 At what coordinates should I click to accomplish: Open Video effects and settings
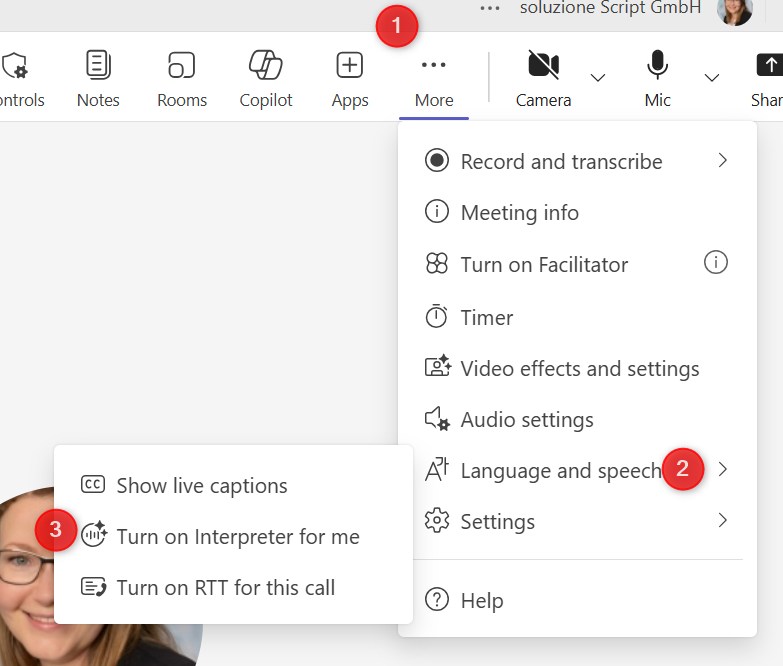point(579,368)
